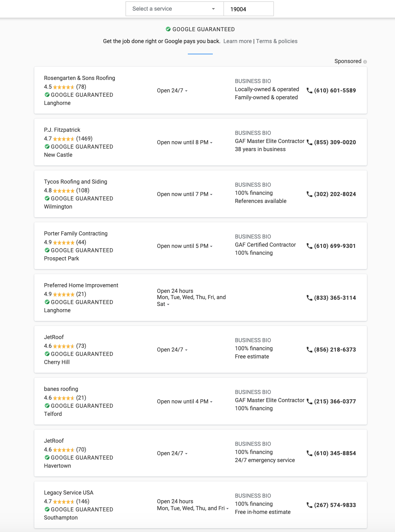Click Legacy Service USA Google Guaranteed check badge
395x532 pixels.
47,509
